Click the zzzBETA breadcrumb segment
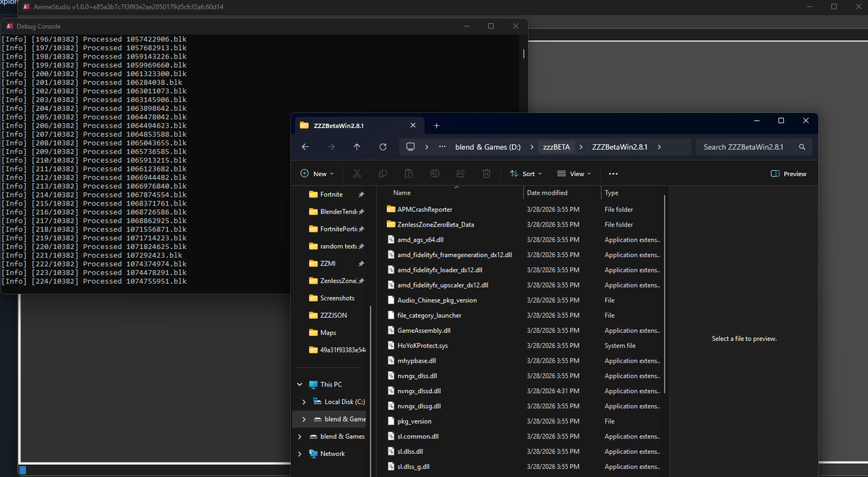Viewport: 868px width, 477px height. pos(557,147)
